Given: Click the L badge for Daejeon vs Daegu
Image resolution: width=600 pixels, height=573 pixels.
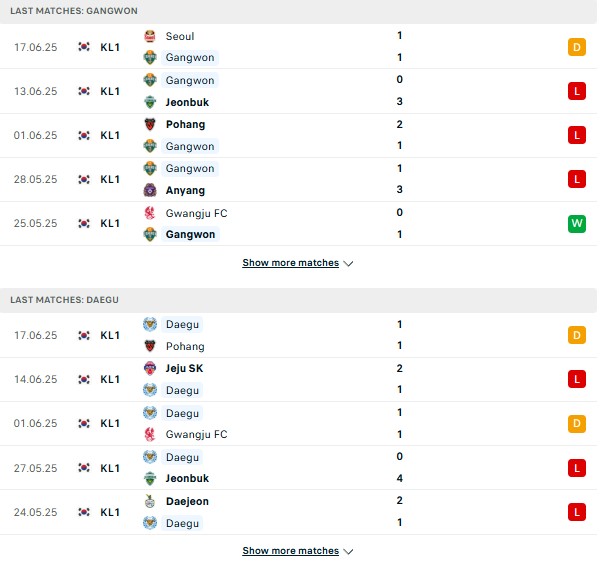Looking at the screenshot, I should tap(577, 512).
